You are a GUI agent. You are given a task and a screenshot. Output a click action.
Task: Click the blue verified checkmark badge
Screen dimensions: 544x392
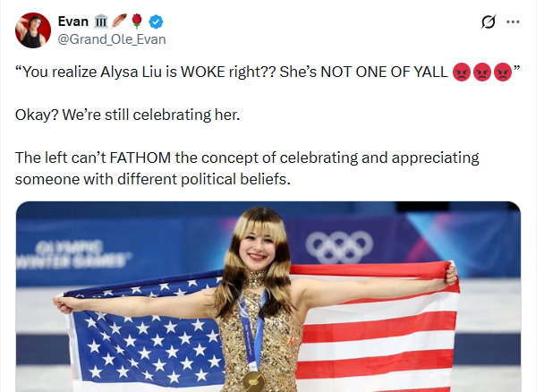[154, 21]
